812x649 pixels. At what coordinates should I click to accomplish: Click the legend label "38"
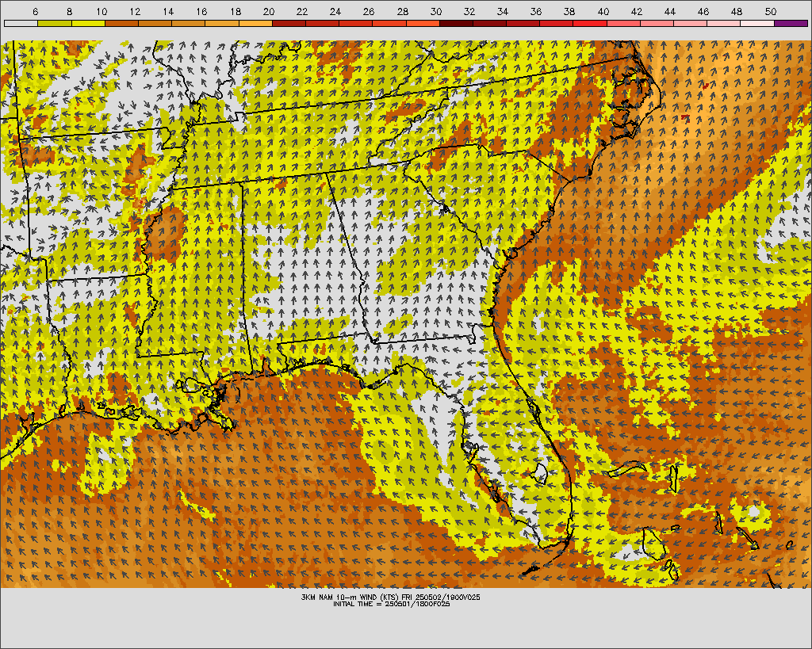569,12
